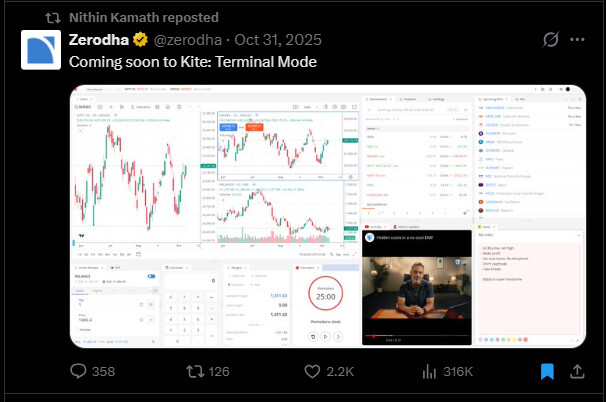Toggle the blue bookmark on the tweet
Image resolution: width=606 pixels, height=402 pixels.
point(547,372)
